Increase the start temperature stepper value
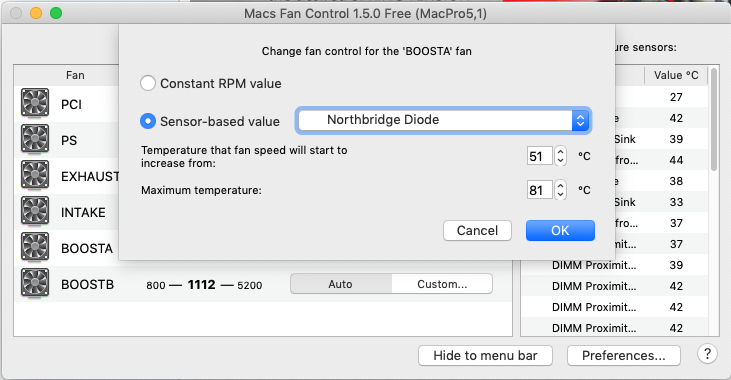Viewport: 731px width, 380px height. point(560,151)
